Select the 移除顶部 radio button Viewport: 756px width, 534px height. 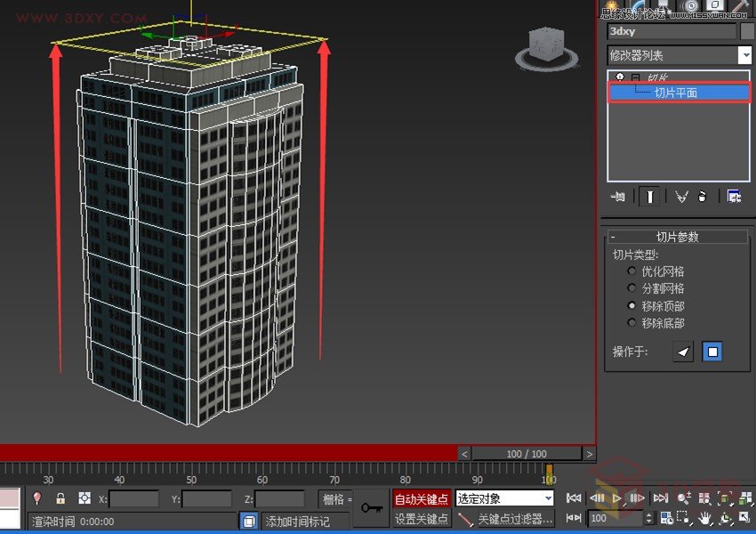click(630, 305)
